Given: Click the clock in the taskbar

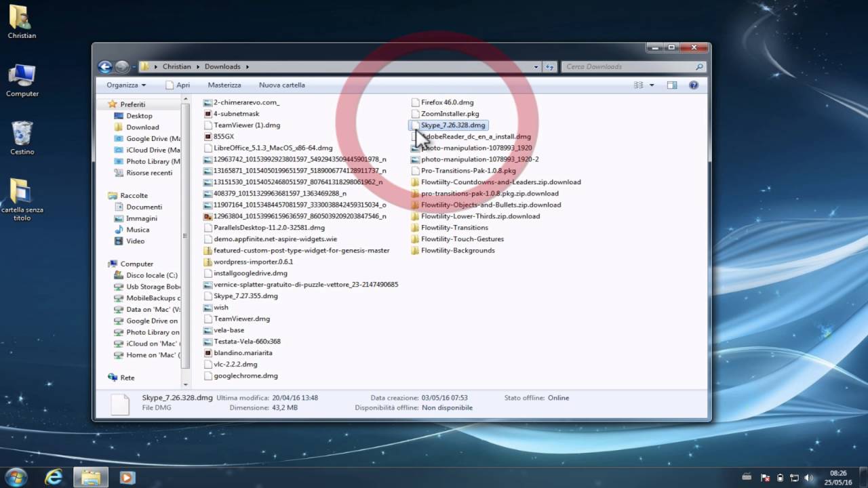Looking at the screenshot, I should pyautogui.click(x=838, y=478).
